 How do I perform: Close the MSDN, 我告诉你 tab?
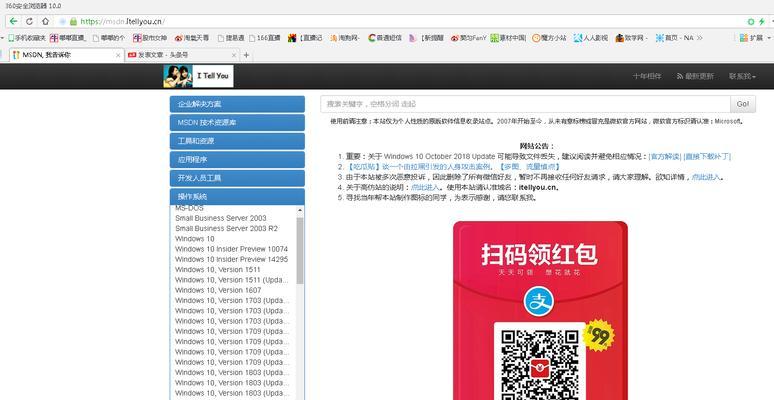118,55
